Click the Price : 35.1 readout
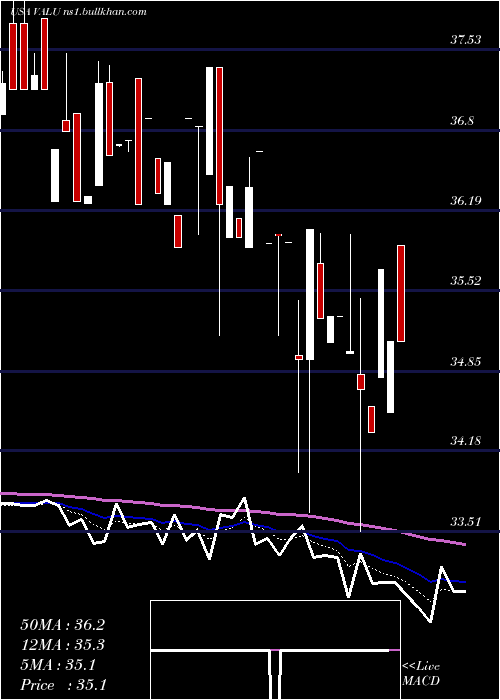 pos(63,685)
